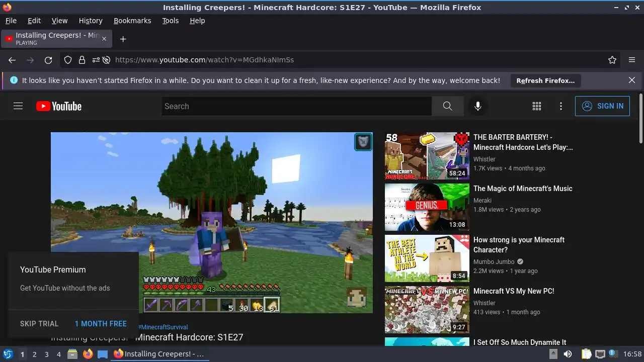Choose 1 MONTH FREE offer

click(x=101, y=324)
